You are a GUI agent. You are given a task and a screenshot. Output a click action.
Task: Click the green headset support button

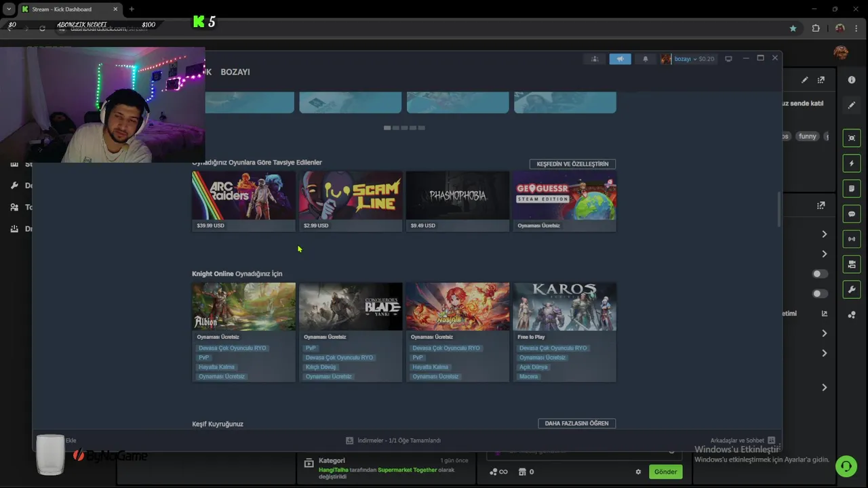(846, 466)
